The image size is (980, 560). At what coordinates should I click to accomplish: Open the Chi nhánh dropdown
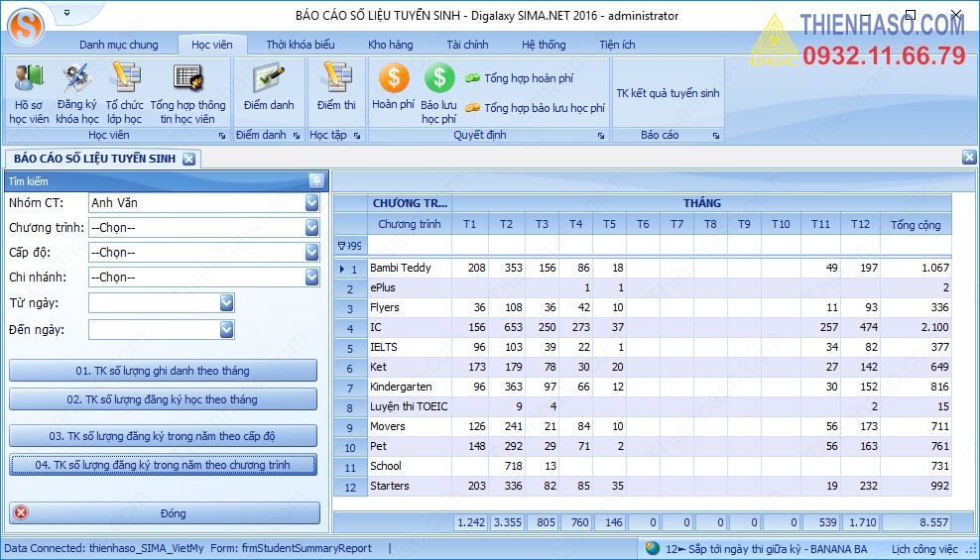[312, 278]
